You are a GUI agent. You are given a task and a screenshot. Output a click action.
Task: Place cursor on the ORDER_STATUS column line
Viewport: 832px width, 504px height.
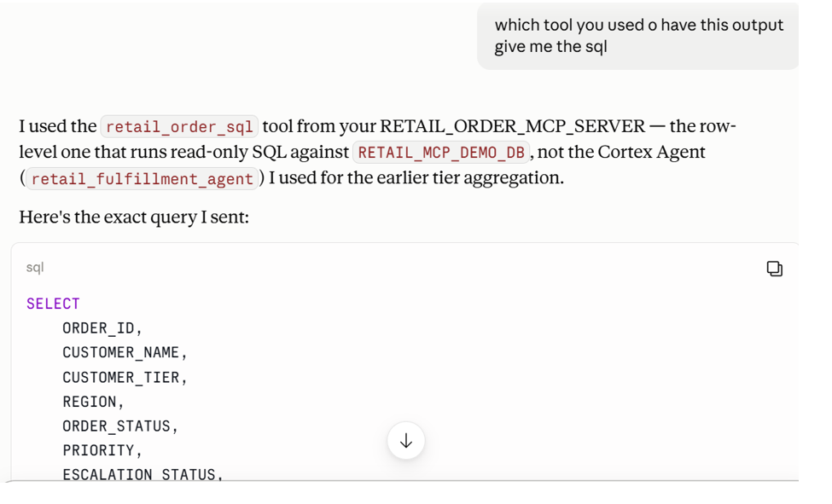click(120, 426)
